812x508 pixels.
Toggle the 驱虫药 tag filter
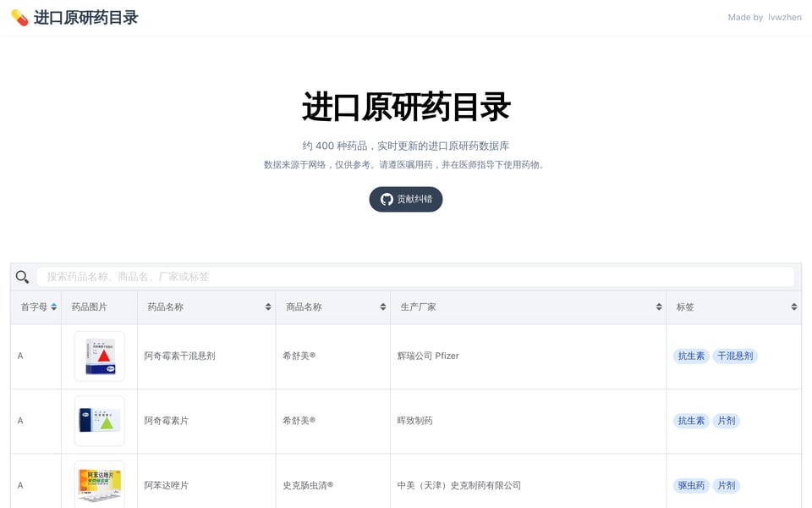[x=691, y=485]
